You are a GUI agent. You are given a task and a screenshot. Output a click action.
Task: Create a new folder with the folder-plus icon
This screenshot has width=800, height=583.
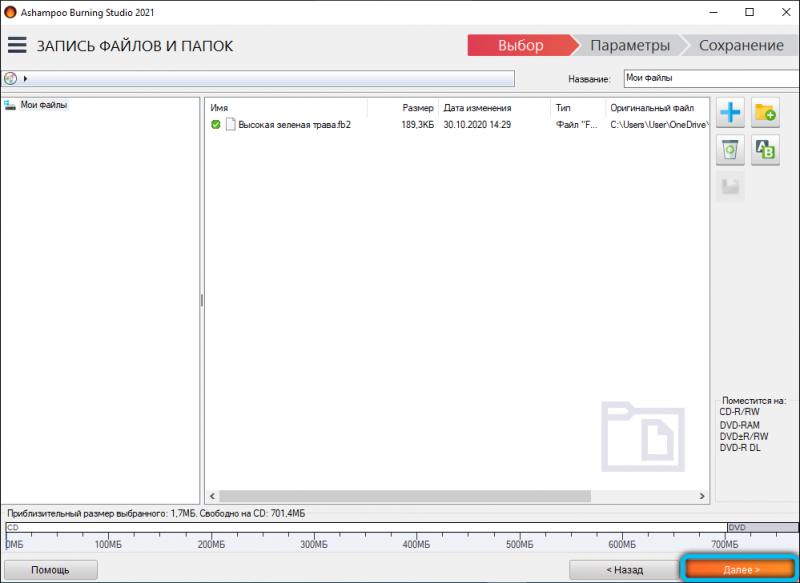[x=765, y=112]
